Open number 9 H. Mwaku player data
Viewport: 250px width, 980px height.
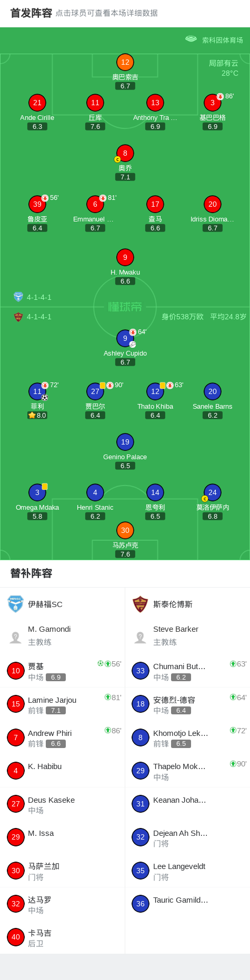click(125, 257)
